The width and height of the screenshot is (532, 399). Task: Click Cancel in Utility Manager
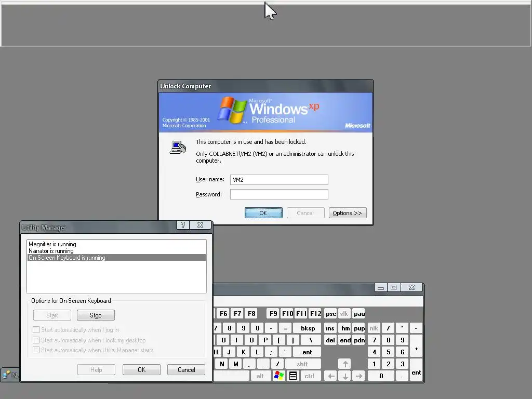pyautogui.click(x=187, y=369)
